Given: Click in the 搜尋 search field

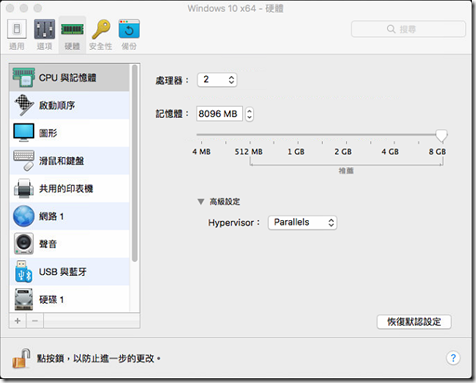Looking at the screenshot, I should point(408,29).
